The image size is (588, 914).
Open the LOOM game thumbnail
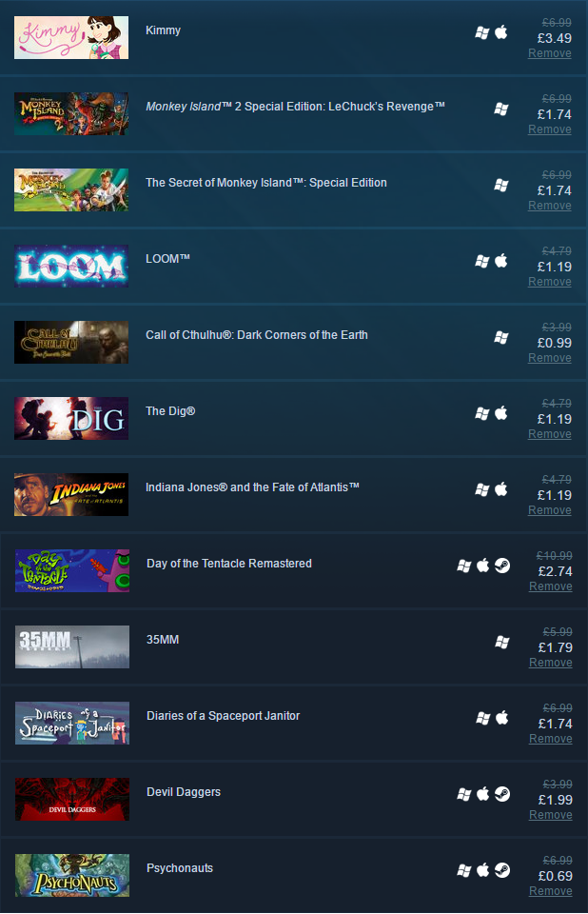click(x=71, y=266)
